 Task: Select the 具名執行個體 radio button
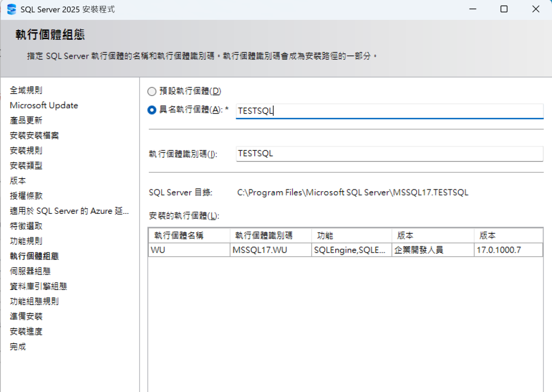[151, 110]
